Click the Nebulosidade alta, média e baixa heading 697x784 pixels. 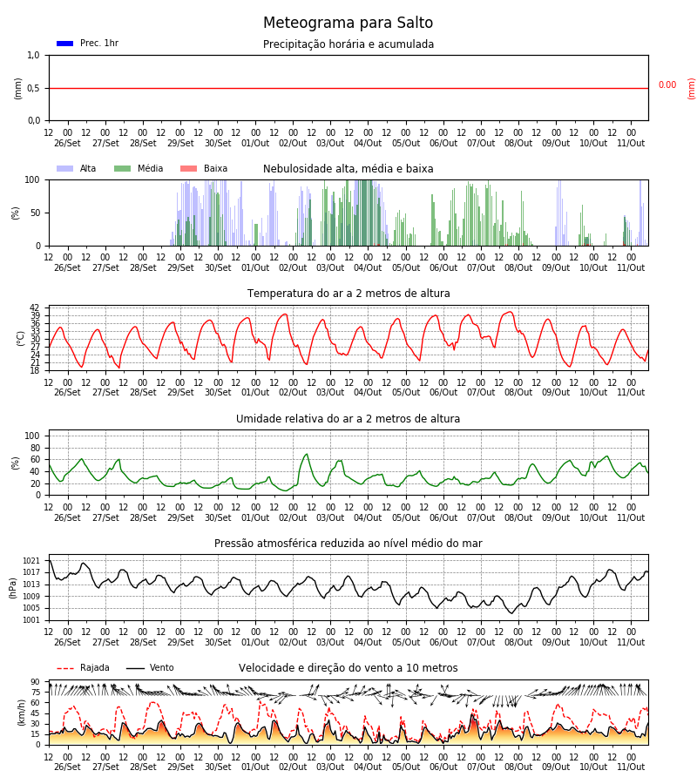click(348, 168)
